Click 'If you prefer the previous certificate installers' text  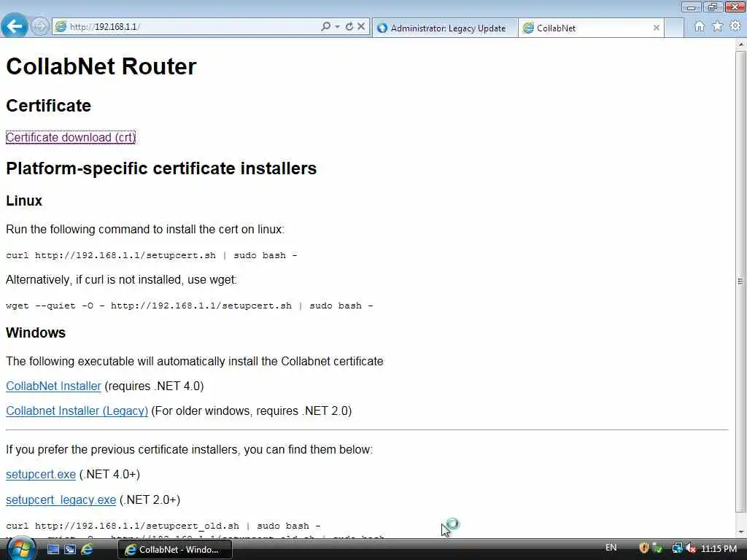(189, 449)
